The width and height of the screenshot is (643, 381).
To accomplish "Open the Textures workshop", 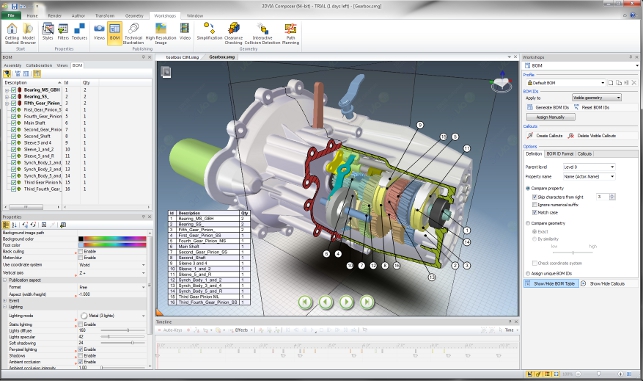I will [x=79, y=32].
